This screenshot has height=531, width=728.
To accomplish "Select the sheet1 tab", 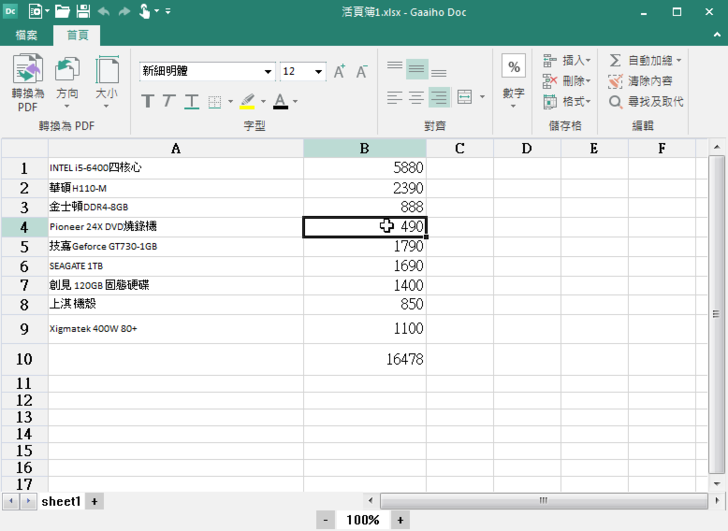I will click(x=60, y=501).
